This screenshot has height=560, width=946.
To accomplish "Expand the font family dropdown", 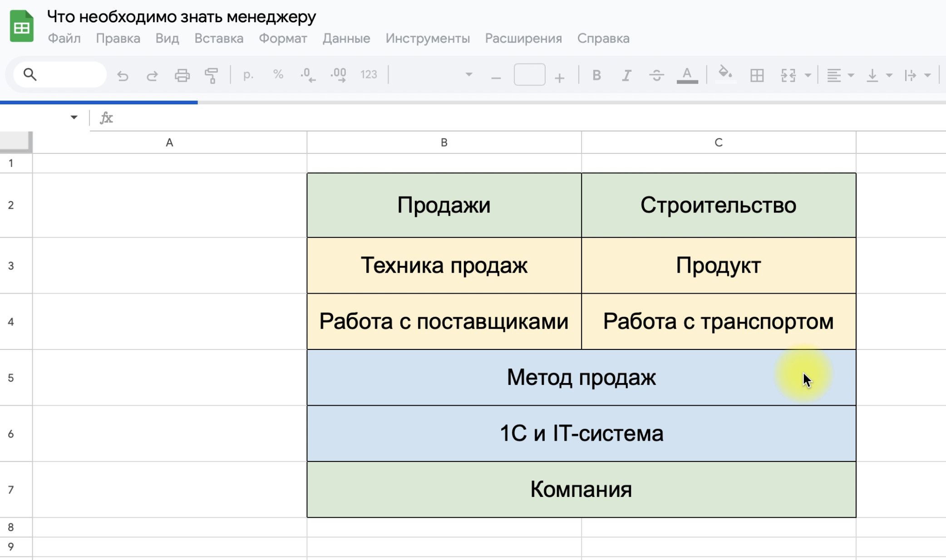I will point(468,74).
